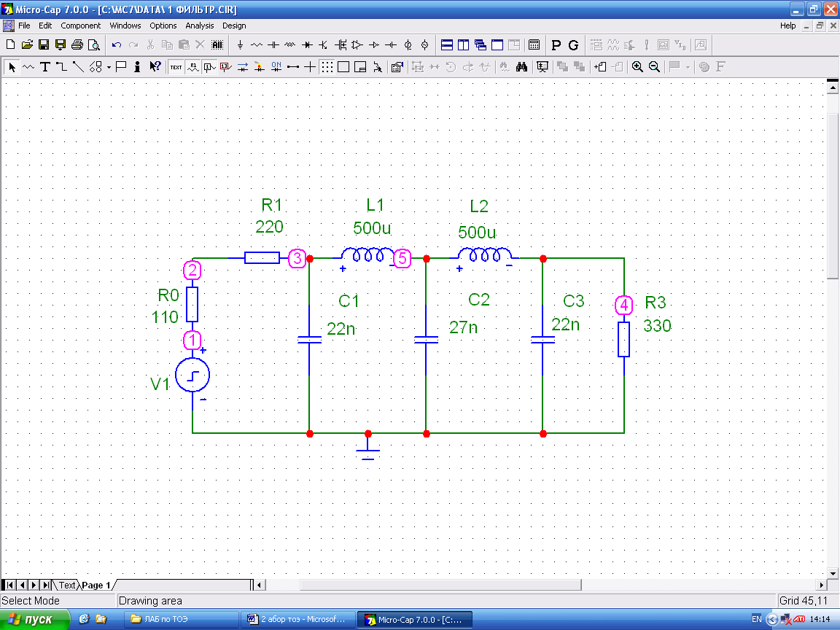Viewport: 840px width, 630px height.
Task: Switch to Text mode with the T icon
Action: [x=45, y=67]
